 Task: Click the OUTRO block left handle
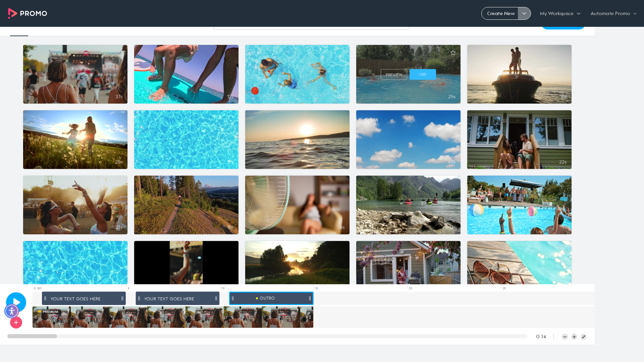coord(233,298)
